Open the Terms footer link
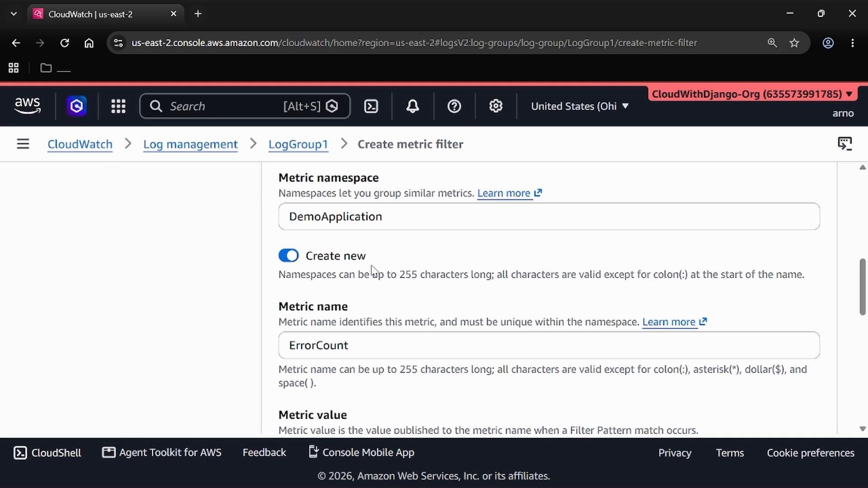 730,453
